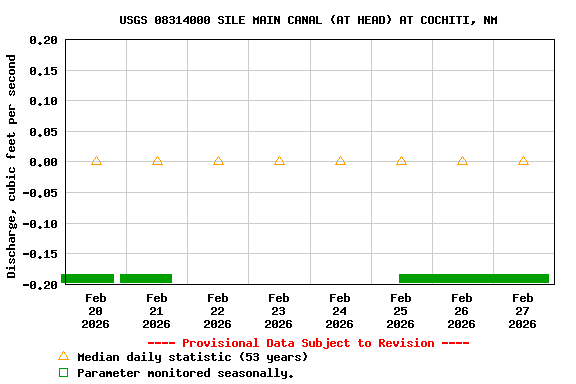576x384 pixels.
Task: Click the green seasonal bar under Feb 20
Action: 87,278
